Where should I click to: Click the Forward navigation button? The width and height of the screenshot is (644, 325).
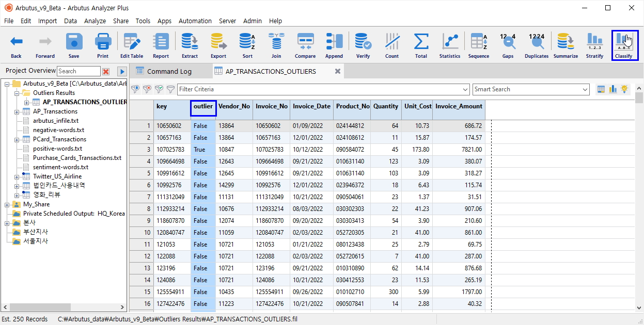point(45,45)
